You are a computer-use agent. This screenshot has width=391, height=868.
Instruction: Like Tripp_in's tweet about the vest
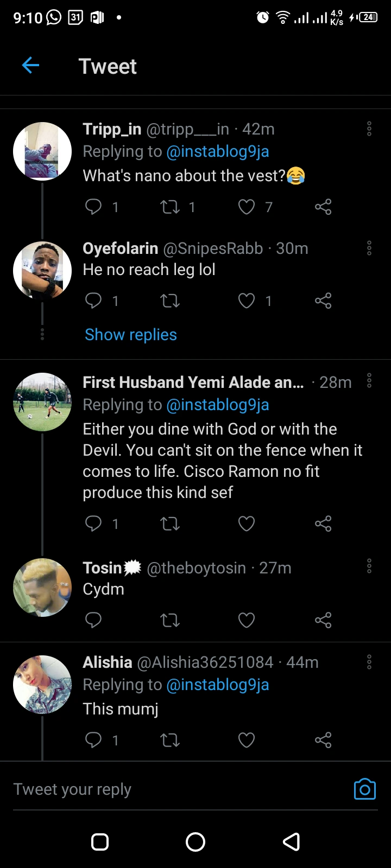247,207
